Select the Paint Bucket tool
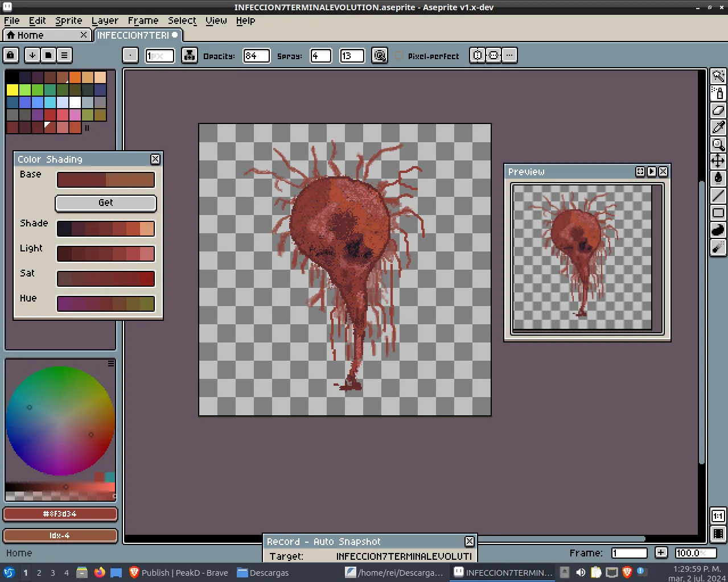Image resolution: width=728 pixels, height=582 pixels. point(718,178)
